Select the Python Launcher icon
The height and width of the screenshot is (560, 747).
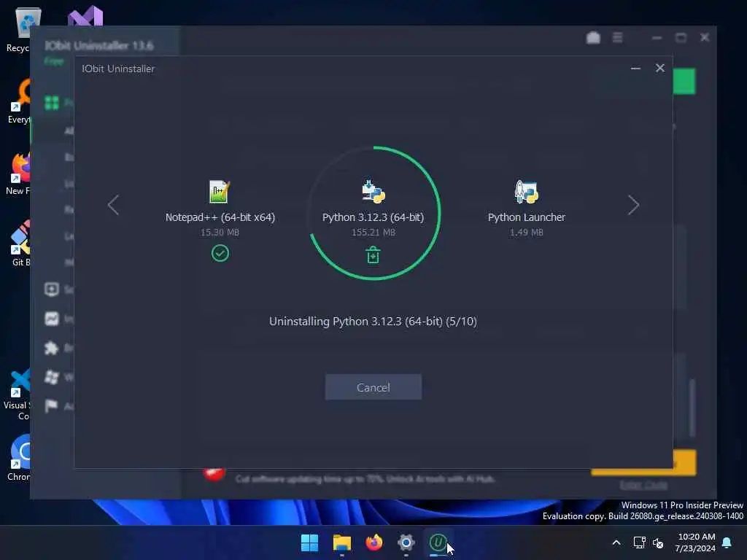click(527, 192)
